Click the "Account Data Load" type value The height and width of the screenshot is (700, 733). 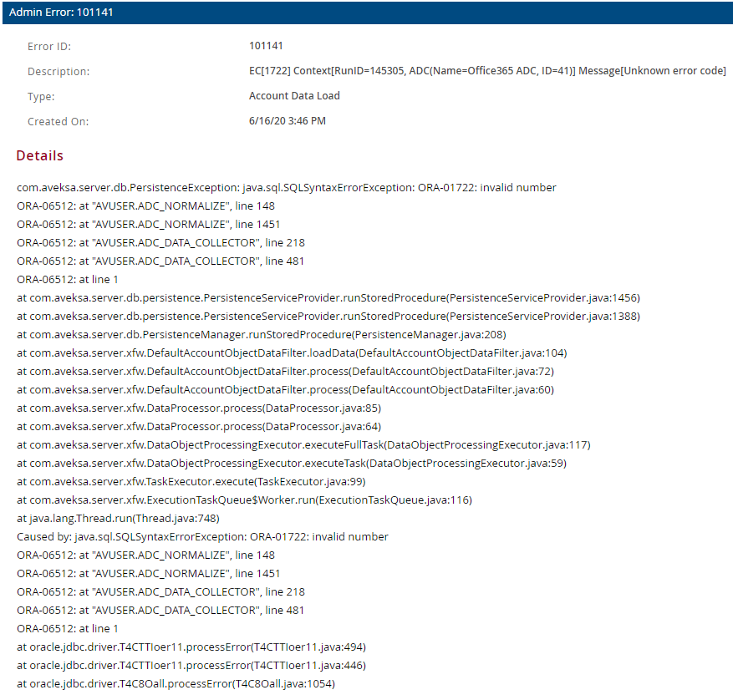click(x=294, y=96)
